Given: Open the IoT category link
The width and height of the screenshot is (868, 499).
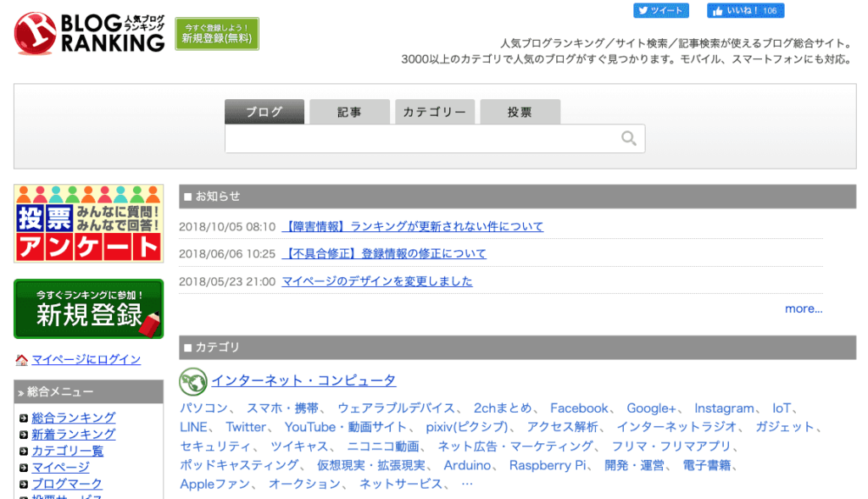Looking at the screenshot, I should pyautogui.click(x=781, y=408).
